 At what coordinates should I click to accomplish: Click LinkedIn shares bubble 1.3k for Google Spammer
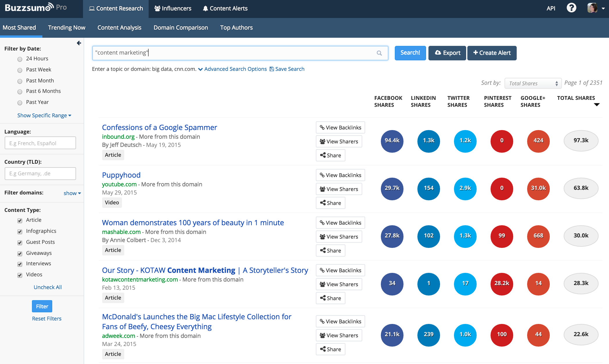click(x=428, y=141)
